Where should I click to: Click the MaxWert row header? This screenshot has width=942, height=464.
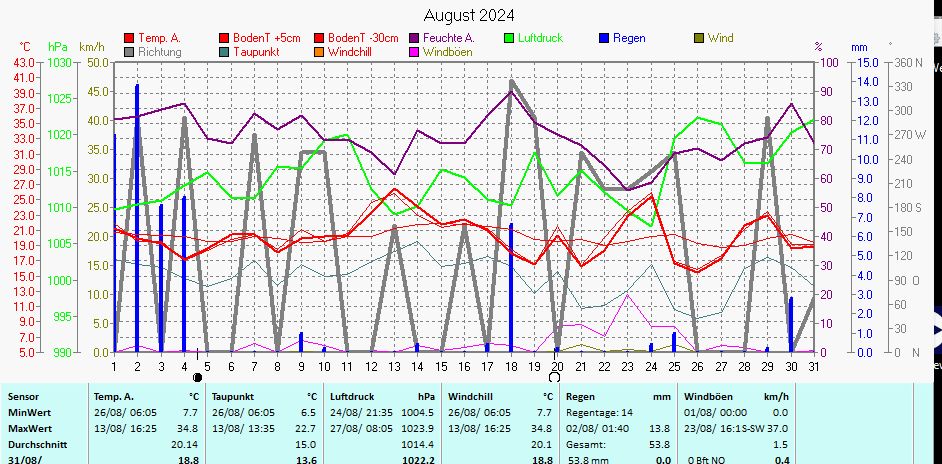[30, 429]
